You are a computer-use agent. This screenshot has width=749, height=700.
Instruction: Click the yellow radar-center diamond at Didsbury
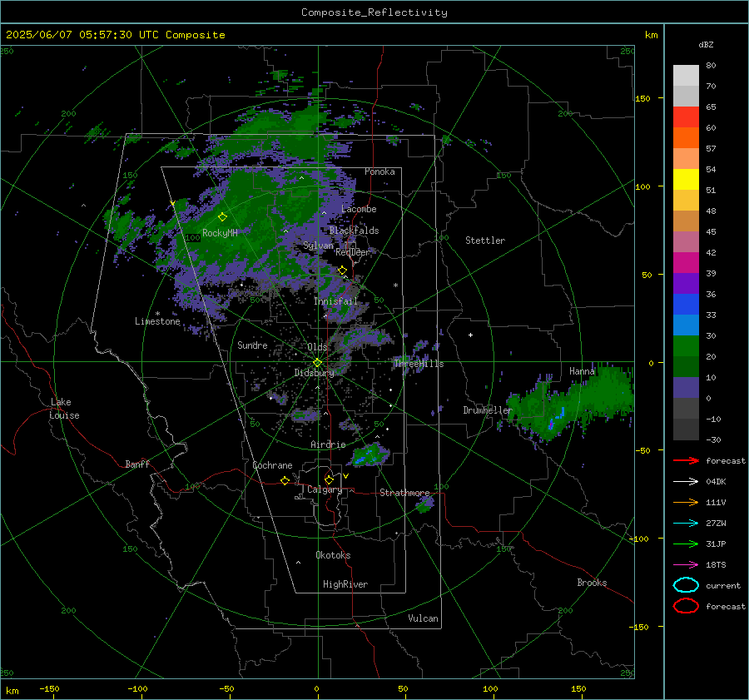point(317,363)
